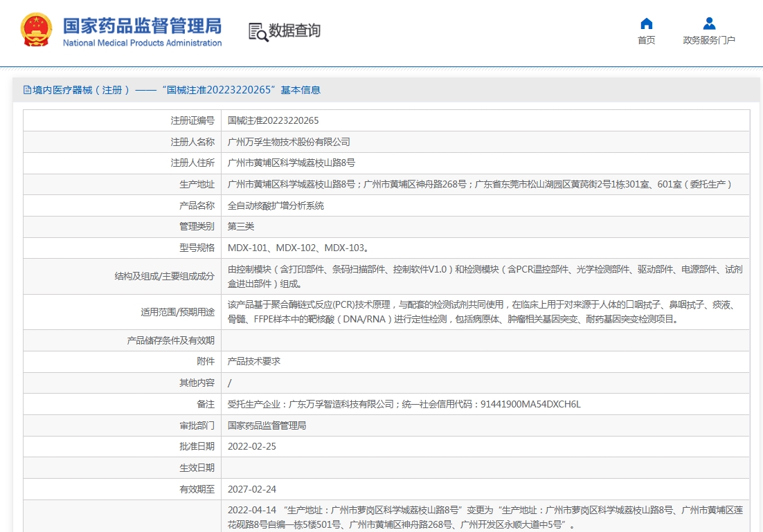Open 首页 link
763x532 pixels.
pos(646,40)
